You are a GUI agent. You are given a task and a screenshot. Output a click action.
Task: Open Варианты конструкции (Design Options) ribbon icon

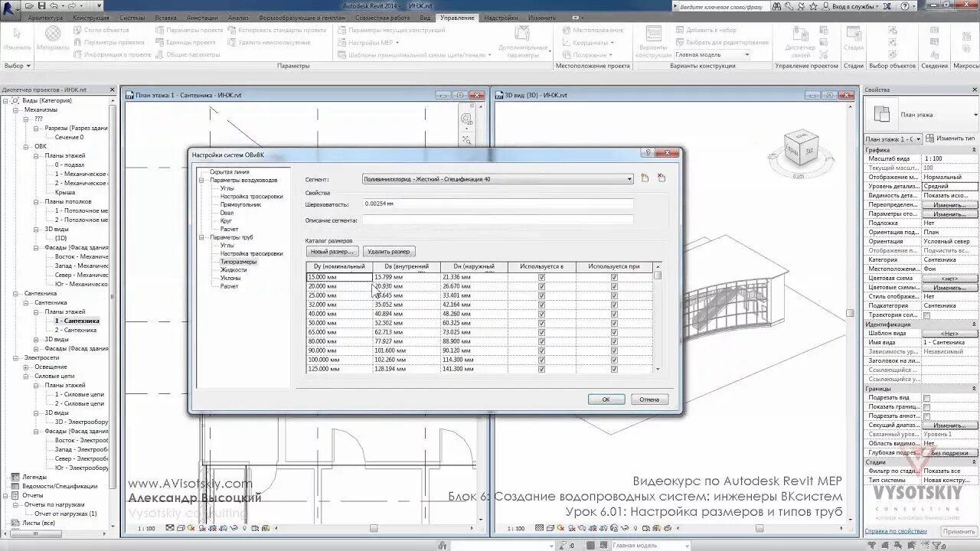[x=653, y=41]
